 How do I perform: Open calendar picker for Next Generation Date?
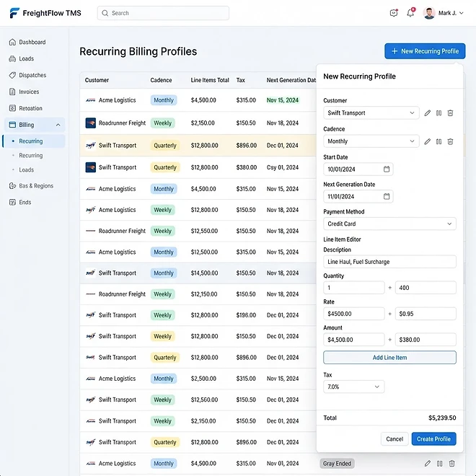pyautogui.click(x=387, y=196)
